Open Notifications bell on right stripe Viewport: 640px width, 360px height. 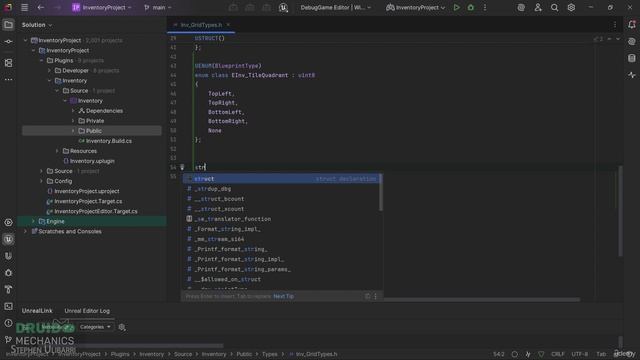[x=632, y=25]
